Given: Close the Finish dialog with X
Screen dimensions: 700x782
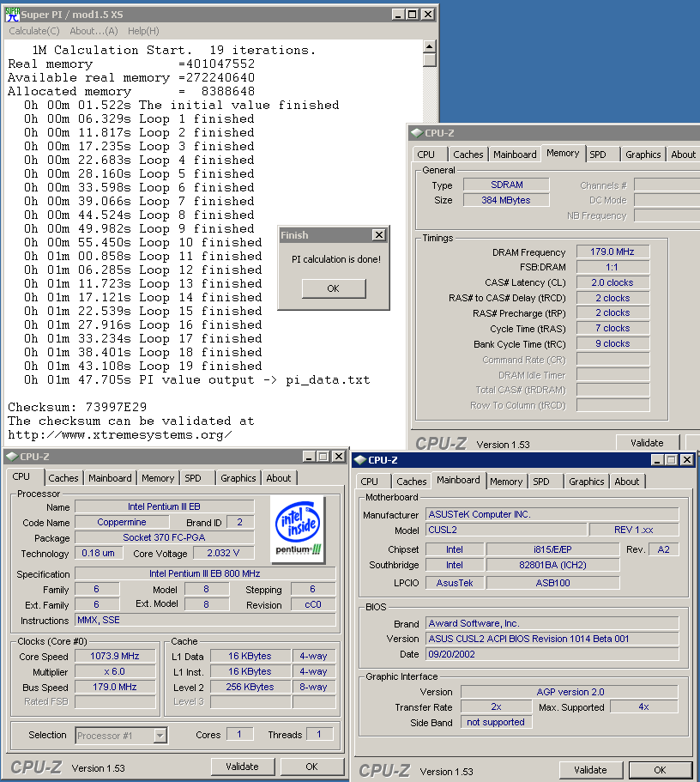Looking at the screenshot, I should tap(378, 235).
